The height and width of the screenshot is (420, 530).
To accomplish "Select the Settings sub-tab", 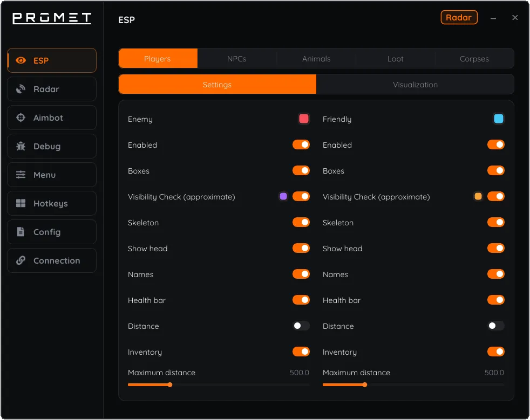I will (x=218, y=85).
